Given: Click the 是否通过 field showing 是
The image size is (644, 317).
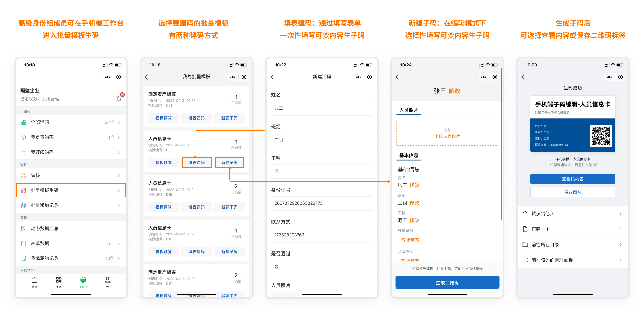Looking at the screenshot, I should pos(322,267).
